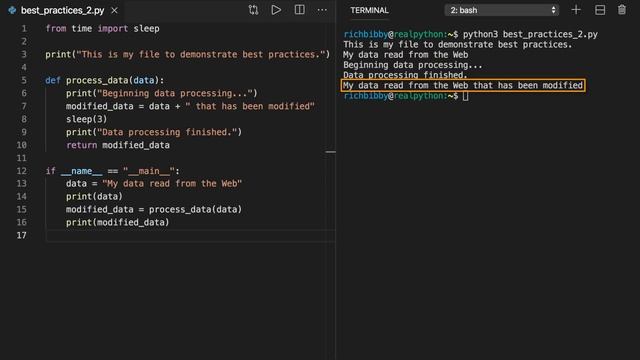Add a new terminal with plus icon
Screen dimensions: 640x360
(576, 10)
